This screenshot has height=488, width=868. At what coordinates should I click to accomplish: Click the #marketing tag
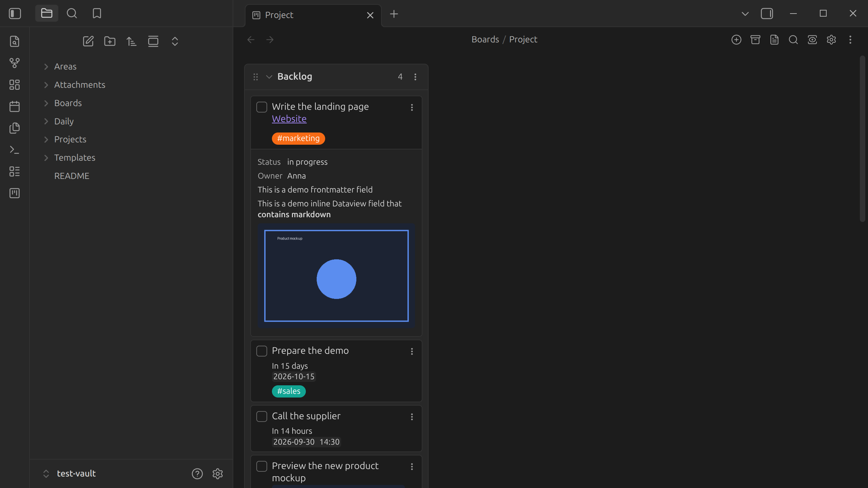coord(298,138)
